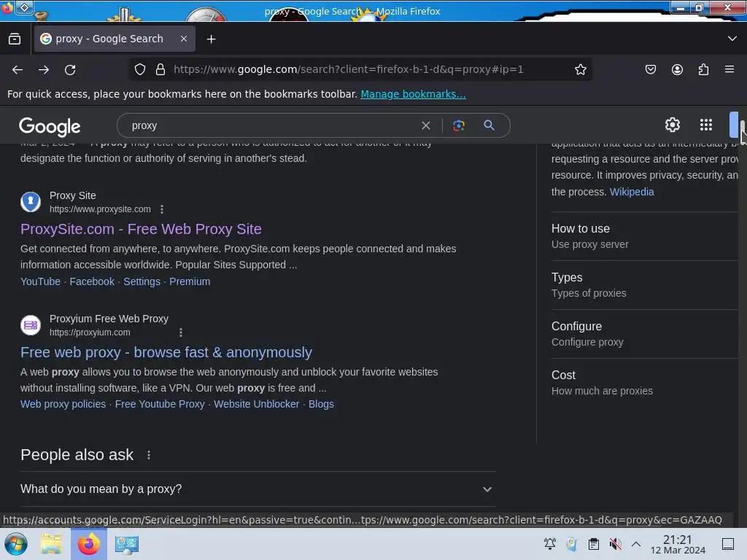Select the How to use panel entry

[644, 236]
